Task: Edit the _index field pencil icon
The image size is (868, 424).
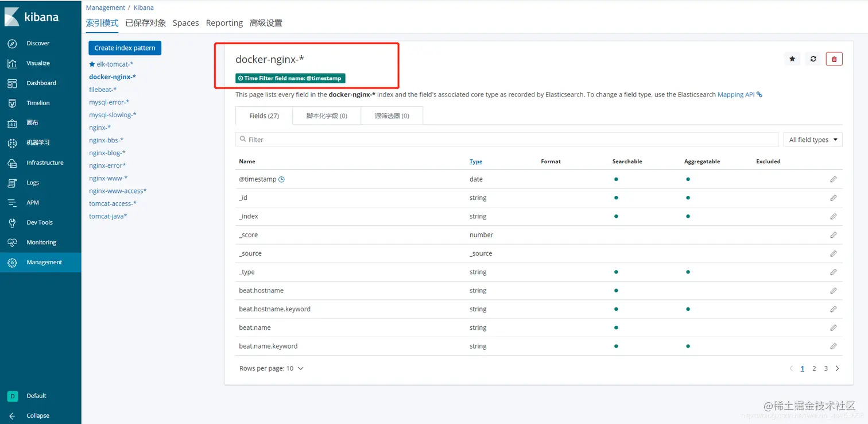Action: click(x=834, y=217)
